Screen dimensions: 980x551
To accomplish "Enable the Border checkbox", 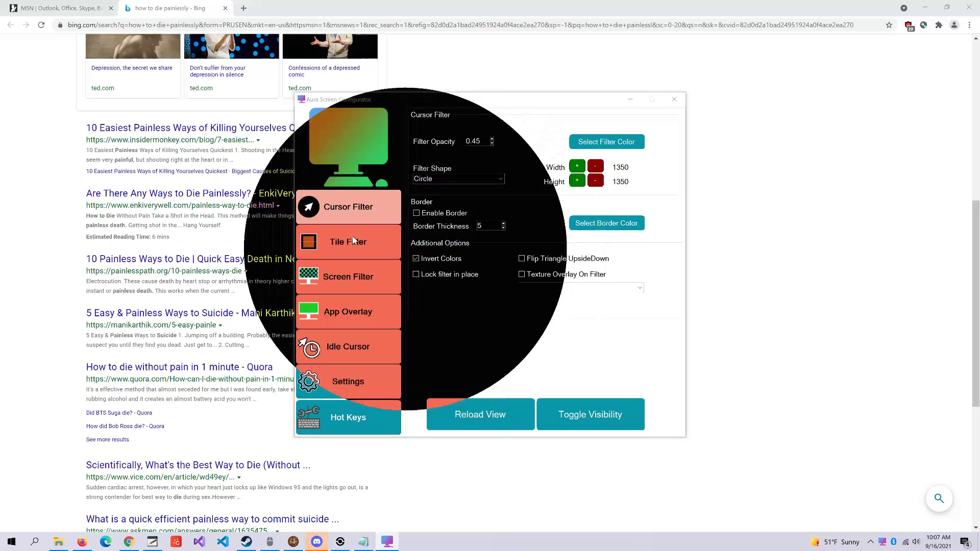I will pyautogui.click(x=416, y=213).
